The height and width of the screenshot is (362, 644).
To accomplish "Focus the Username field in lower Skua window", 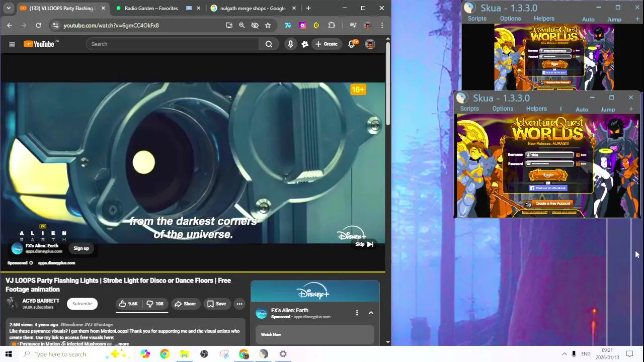I will 549,155.
